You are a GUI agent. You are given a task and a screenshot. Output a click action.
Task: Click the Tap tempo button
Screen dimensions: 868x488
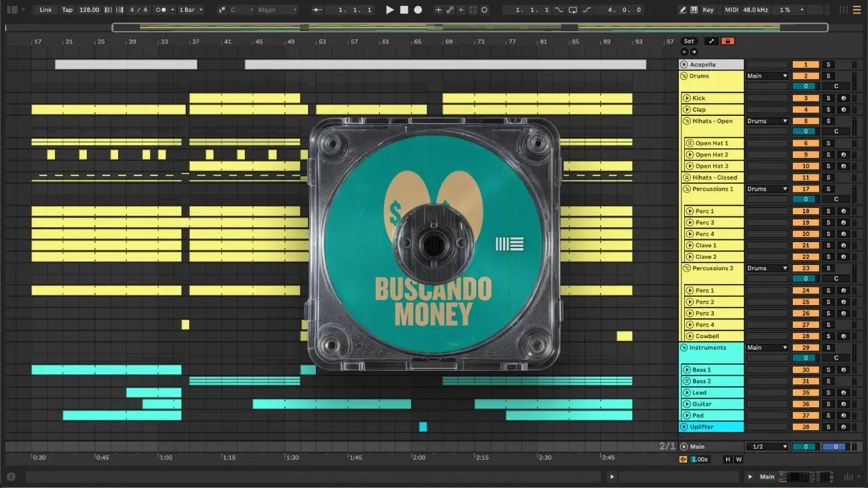(x=67, y=10)
